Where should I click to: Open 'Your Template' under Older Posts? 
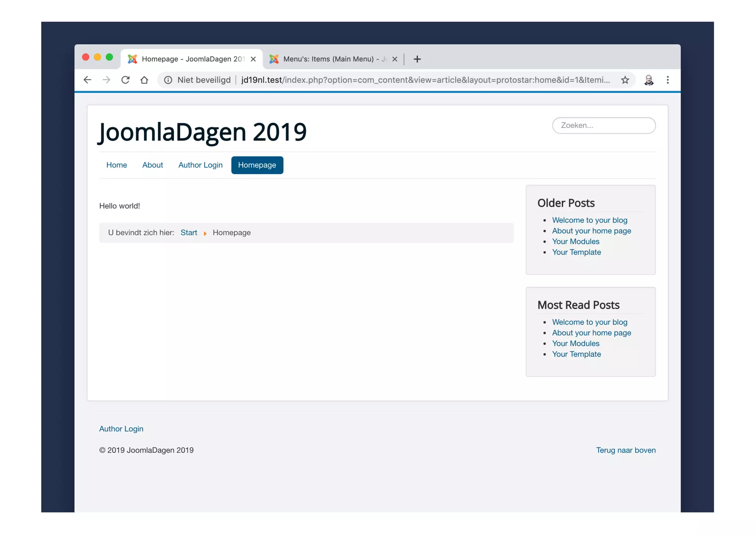576,252
